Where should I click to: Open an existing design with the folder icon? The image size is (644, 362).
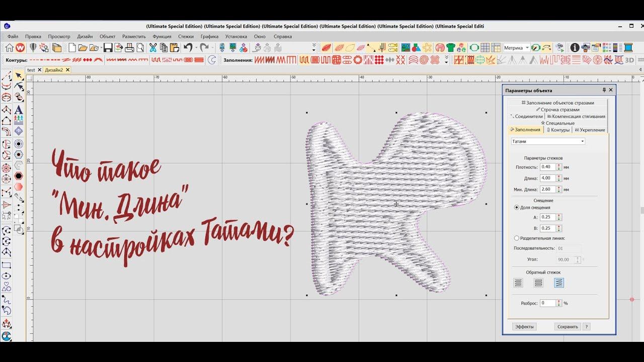point(82,48)
